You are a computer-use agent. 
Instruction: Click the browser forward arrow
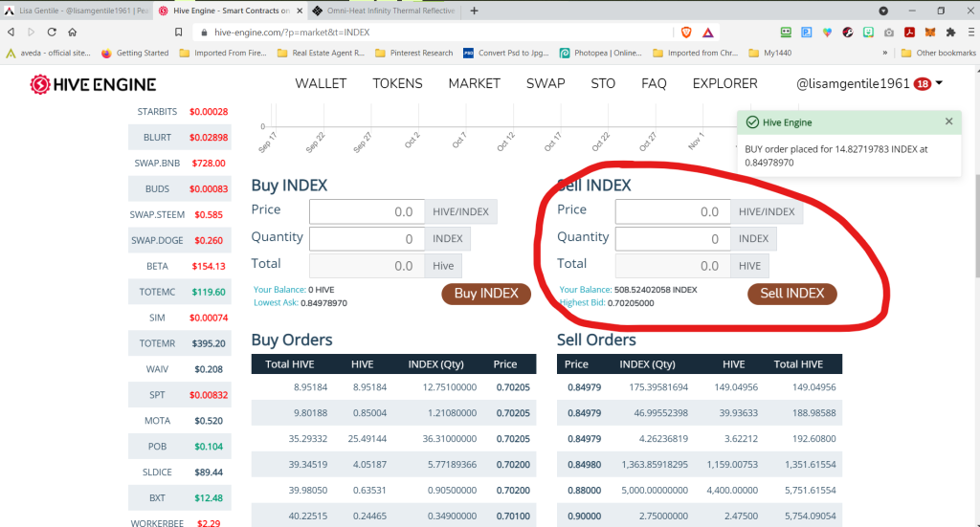(32, 32)
